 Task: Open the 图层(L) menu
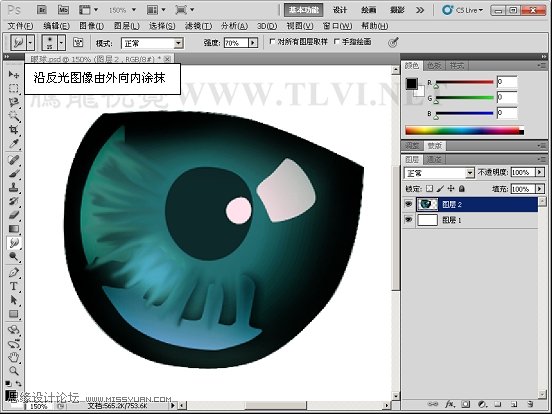point(127,26)
